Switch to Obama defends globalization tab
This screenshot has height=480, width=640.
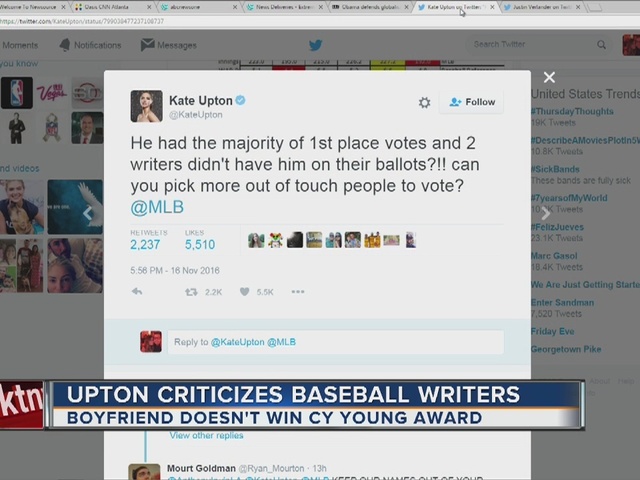tap(370, 7)
